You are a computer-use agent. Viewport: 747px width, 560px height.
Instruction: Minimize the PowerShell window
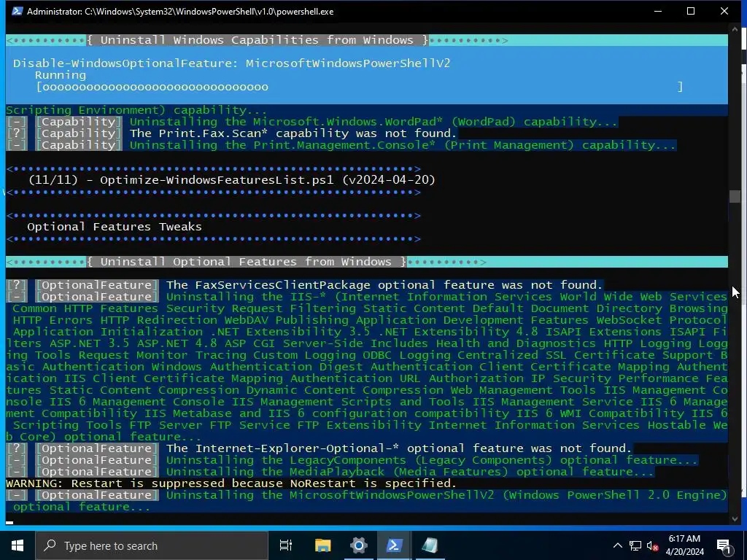click(x=658, y=11)
